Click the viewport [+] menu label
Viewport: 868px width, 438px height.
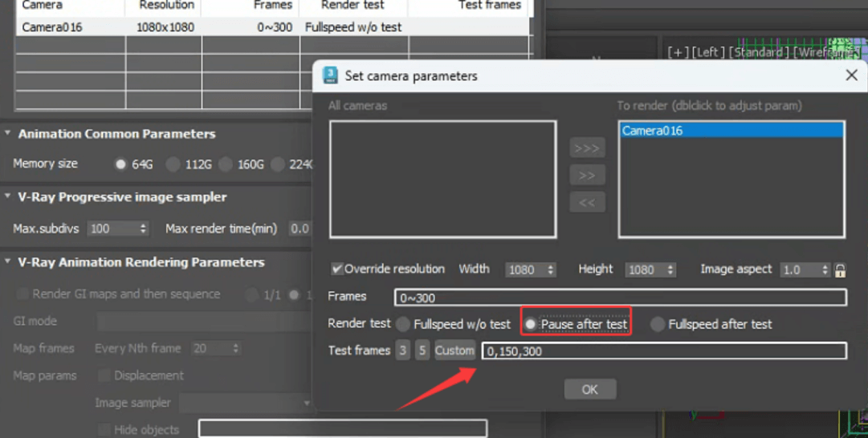tap(678, 52)
